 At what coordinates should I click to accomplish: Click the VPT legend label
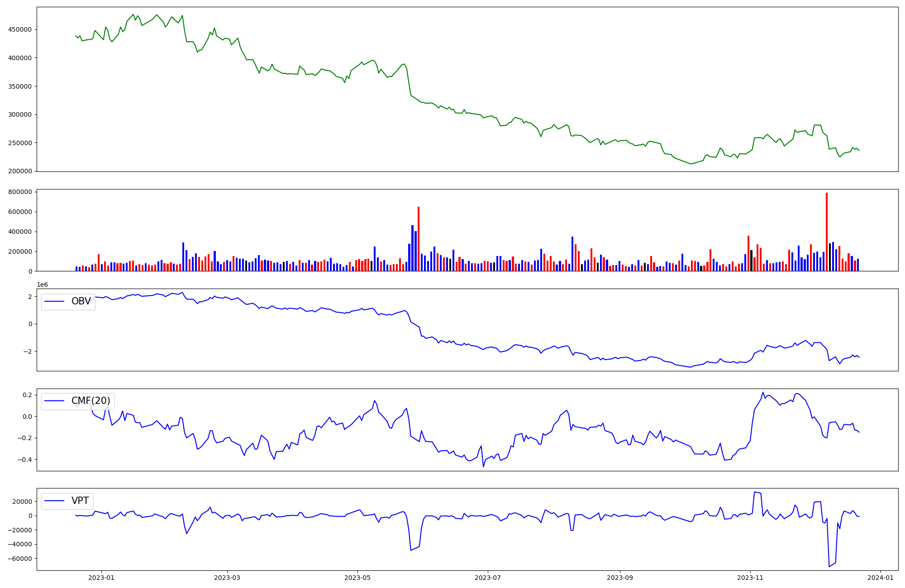pyautogui.click(x=80, y=501)
